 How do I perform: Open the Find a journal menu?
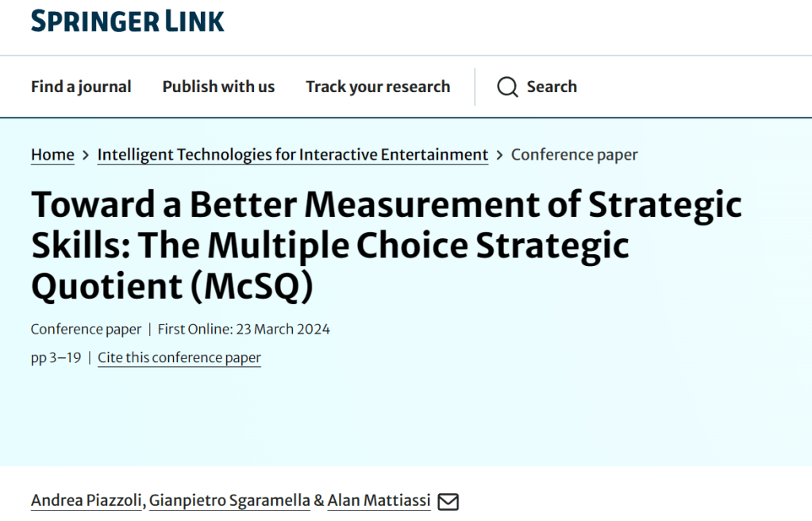81,87
